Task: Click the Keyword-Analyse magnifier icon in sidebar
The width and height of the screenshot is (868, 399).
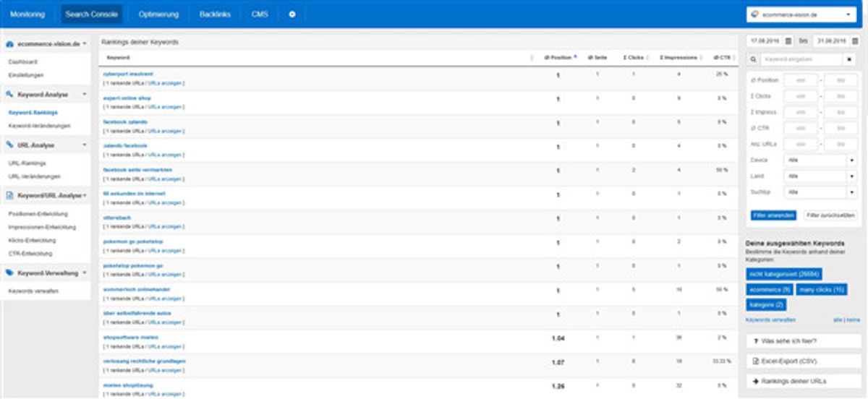Action: [10, 94]
